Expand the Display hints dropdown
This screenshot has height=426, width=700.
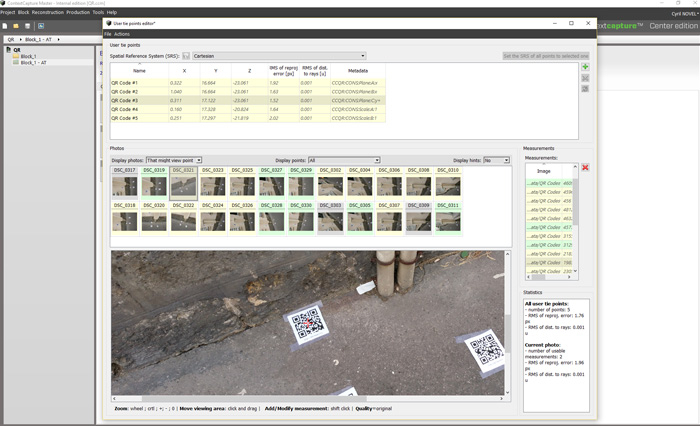[496, 160]
